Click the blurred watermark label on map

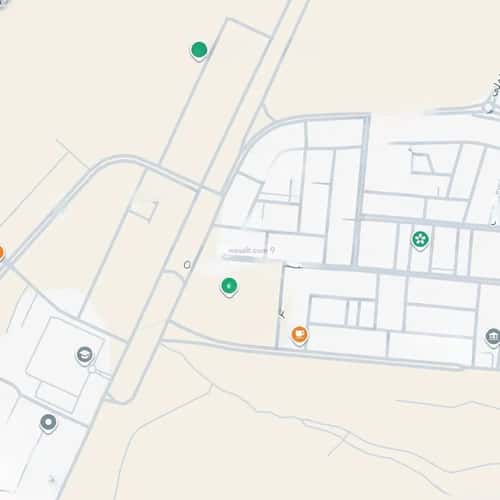(x=249, y=251)
